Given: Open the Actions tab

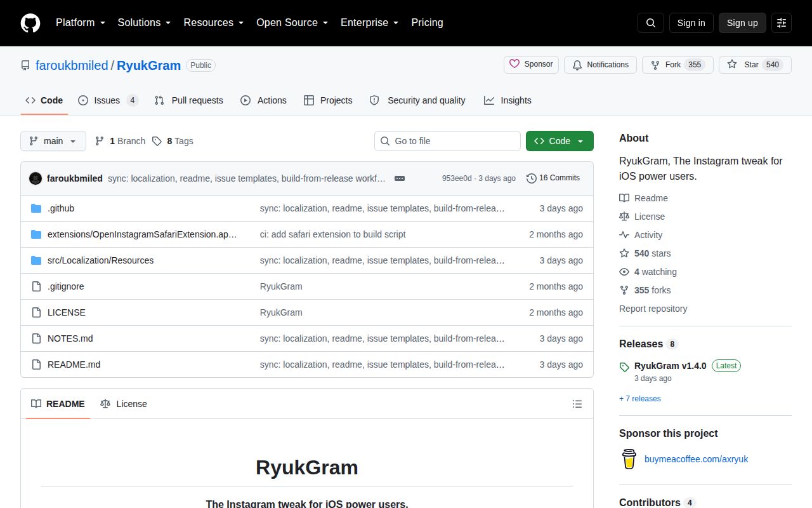Looking at the screenshot, I should [263, 100].
